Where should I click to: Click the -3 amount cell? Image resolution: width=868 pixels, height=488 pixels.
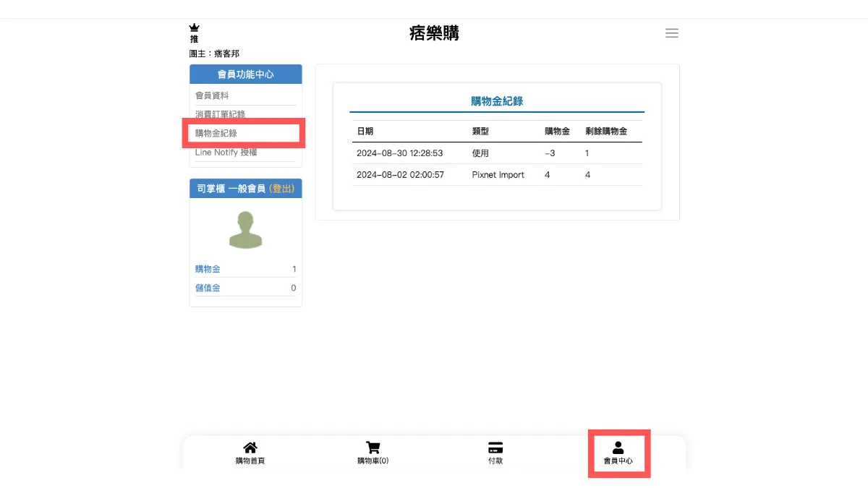point(550,153)
